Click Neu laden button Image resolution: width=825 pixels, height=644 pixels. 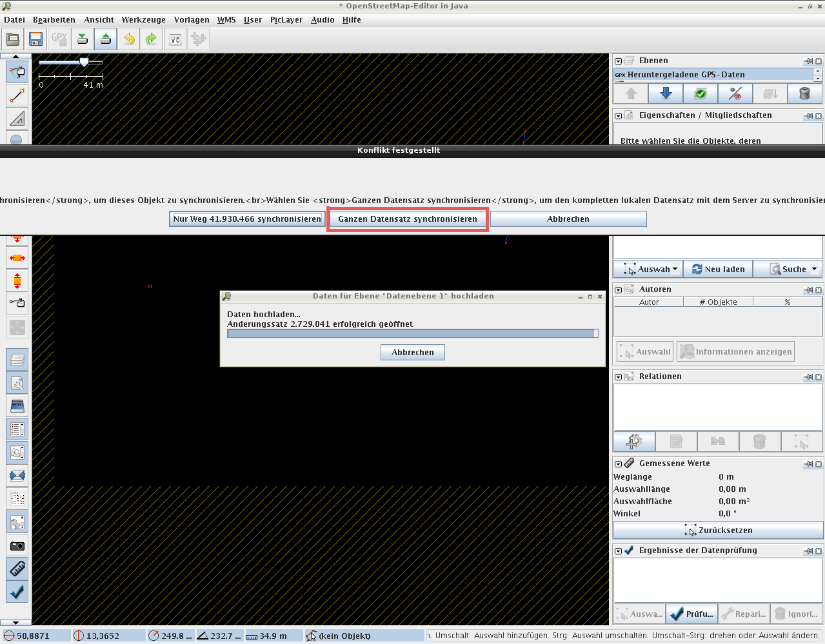click(x=718, y=269)
